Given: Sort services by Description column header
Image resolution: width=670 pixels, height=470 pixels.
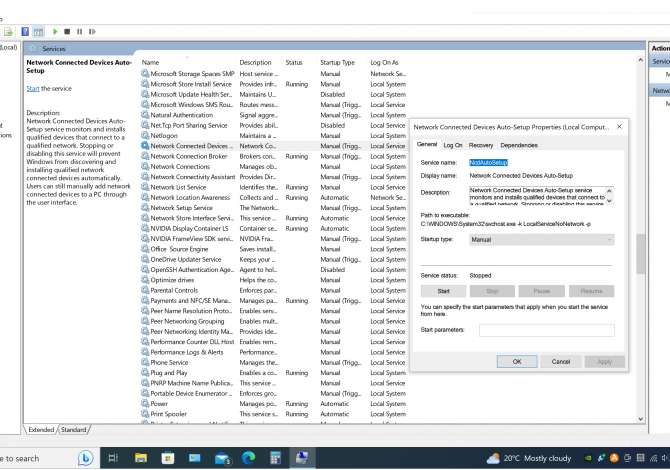Looking at the screenshot, I should pos(255,62).
